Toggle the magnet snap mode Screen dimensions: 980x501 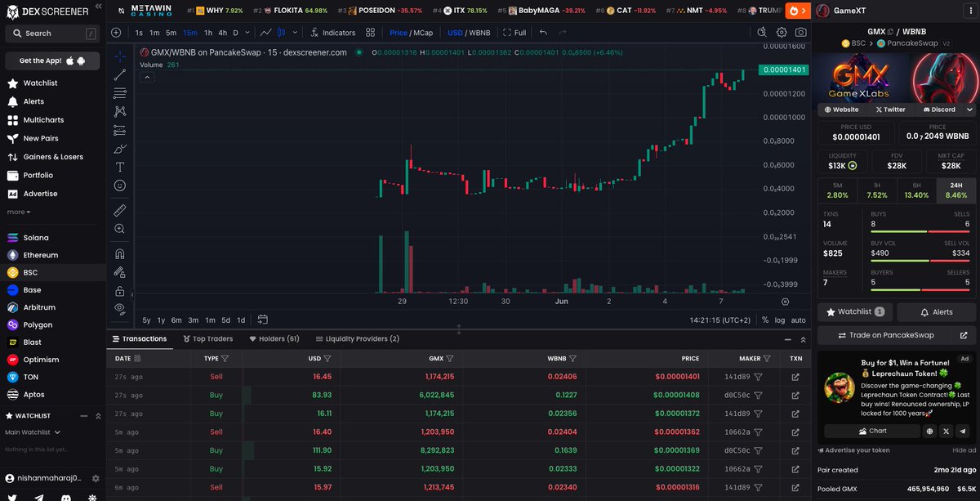(x=120, y=254)
